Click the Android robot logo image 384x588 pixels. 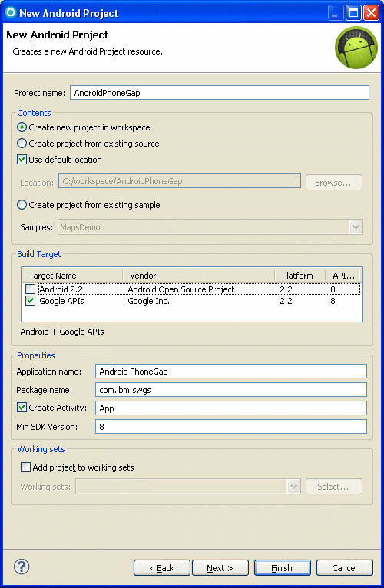pos(356,48)
